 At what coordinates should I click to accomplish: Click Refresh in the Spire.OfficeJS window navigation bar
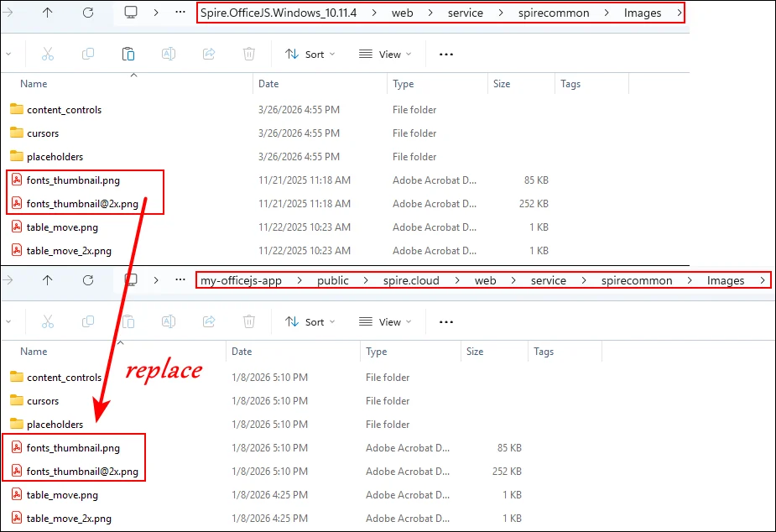pyautogui.click(x=88, y=13)
